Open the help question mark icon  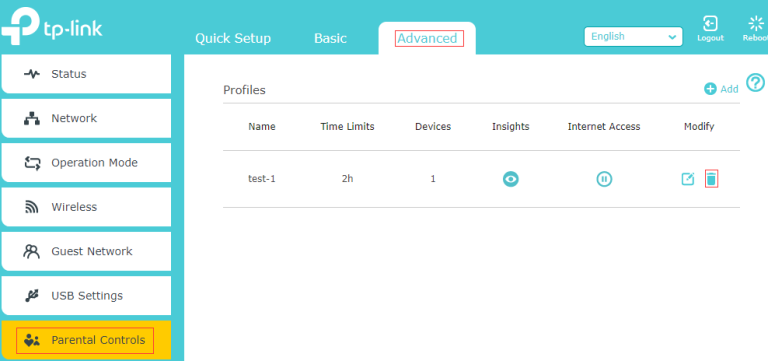755,82
